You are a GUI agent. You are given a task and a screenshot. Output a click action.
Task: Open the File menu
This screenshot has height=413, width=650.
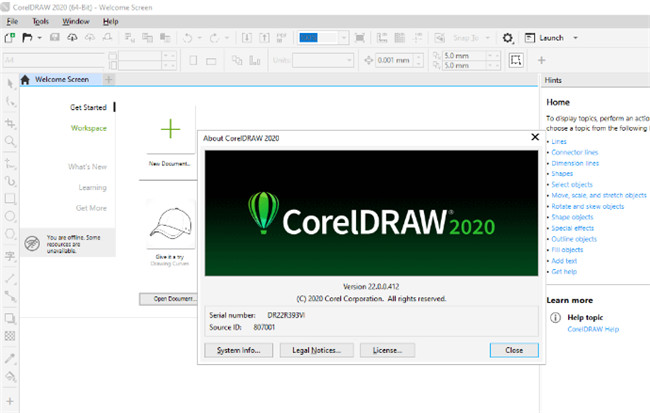pos(12,21)
